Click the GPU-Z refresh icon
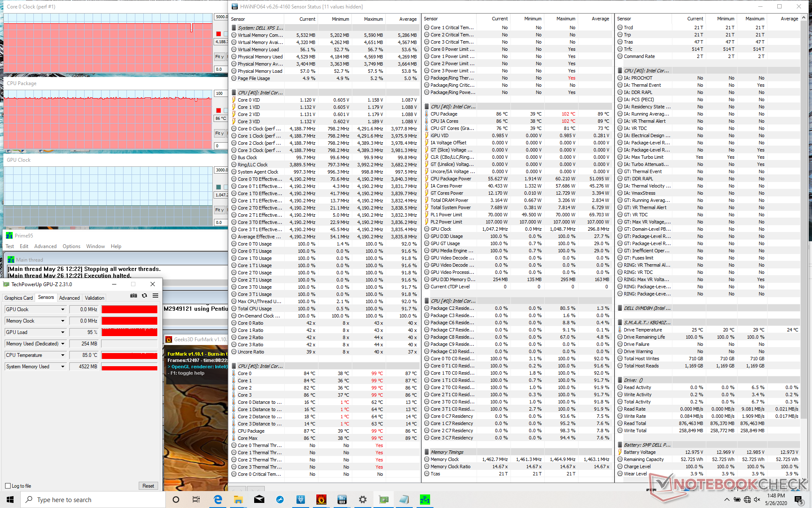 145,295
